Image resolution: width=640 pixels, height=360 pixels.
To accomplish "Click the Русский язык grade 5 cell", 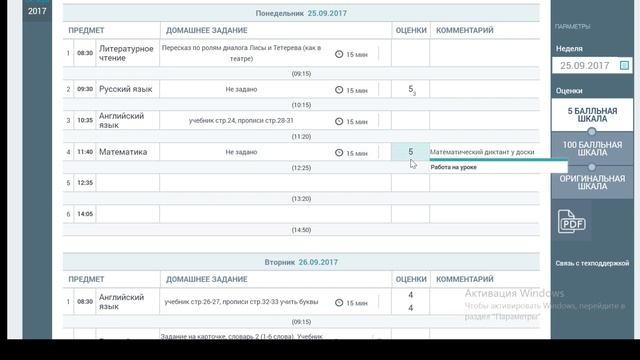I will [x=411, y=89].
